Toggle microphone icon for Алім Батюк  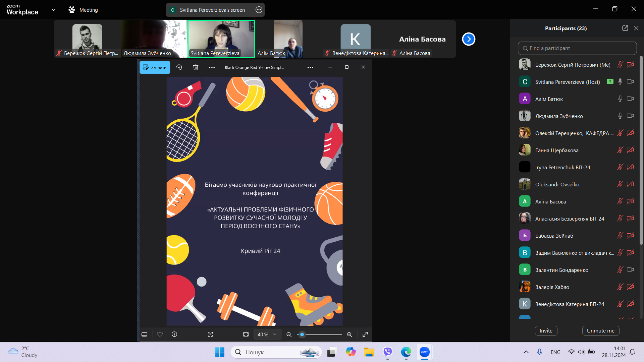[620, 99]
